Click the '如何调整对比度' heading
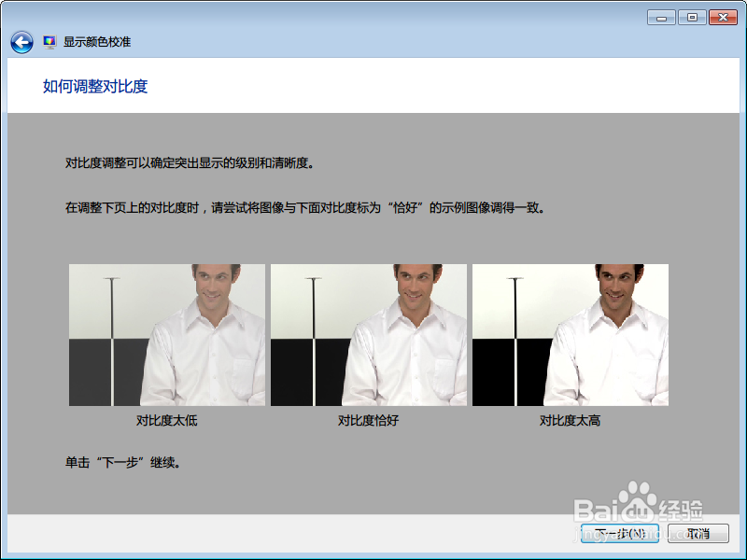This screenshot has height=560, width=747. coord(97,86)
